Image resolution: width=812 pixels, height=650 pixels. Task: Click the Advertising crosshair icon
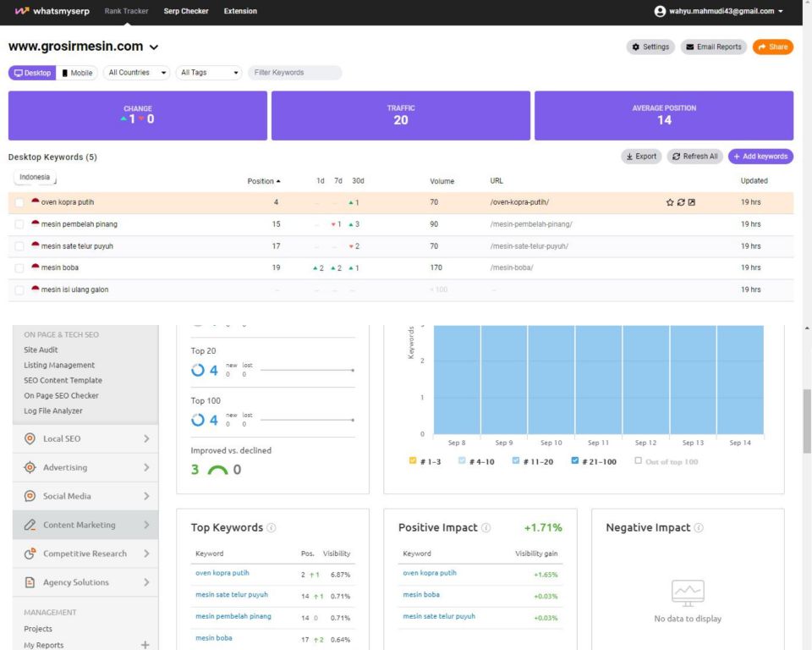30,467
